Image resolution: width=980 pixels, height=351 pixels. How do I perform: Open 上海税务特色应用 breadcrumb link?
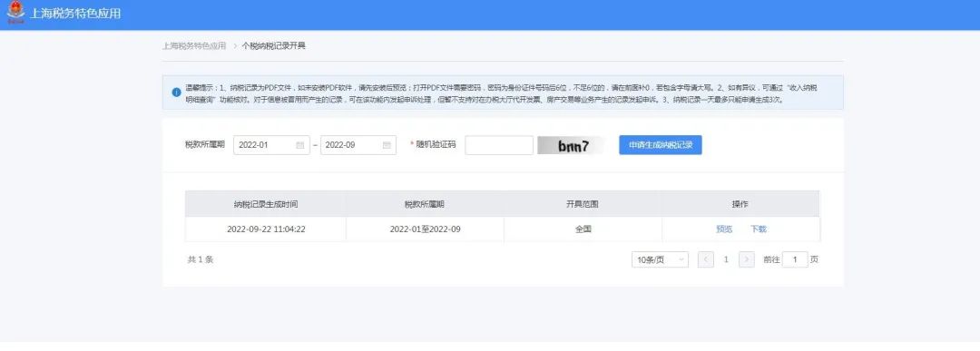194,45
